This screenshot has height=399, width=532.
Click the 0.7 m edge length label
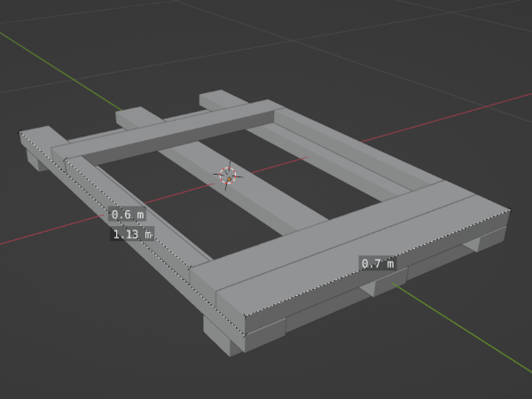377,263
